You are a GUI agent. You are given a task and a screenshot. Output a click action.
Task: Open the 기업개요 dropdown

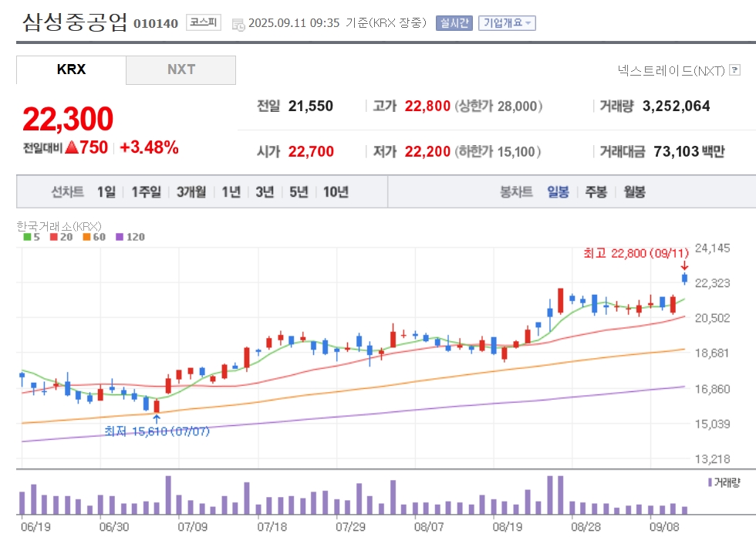pyautogui.click(x=507, y=22)
